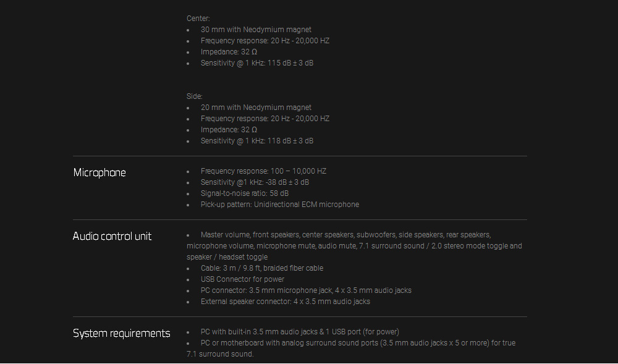Click Sensitivity 118 dB specification text
Viewport: 618px width, 364px height.
point(257,141)
